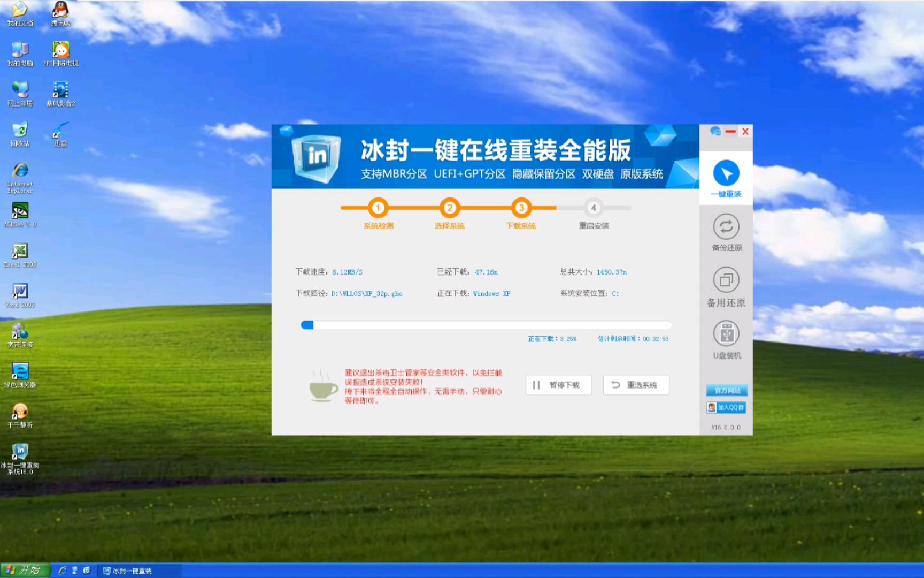Open PPS网络电视 desktop icon
The height and width of the screenshot is (578, 924).
60,54
